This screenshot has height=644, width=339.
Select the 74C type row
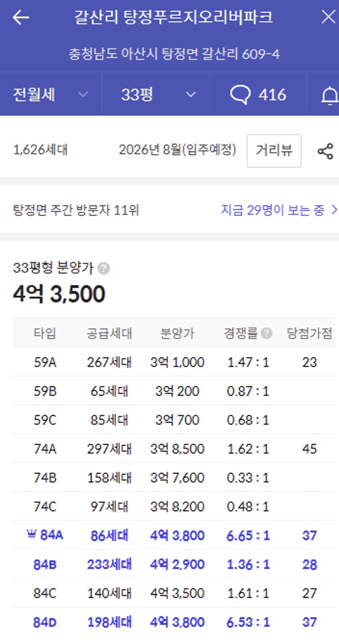point(174,506)
